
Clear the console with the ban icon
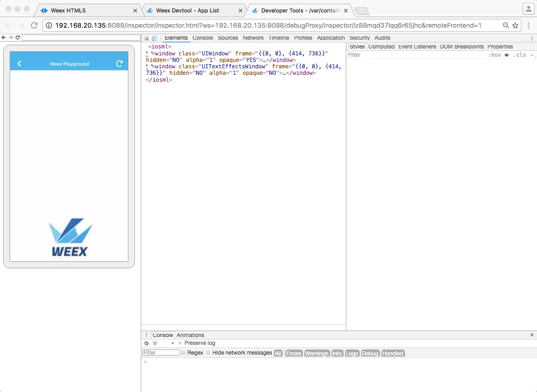point(146,343)
